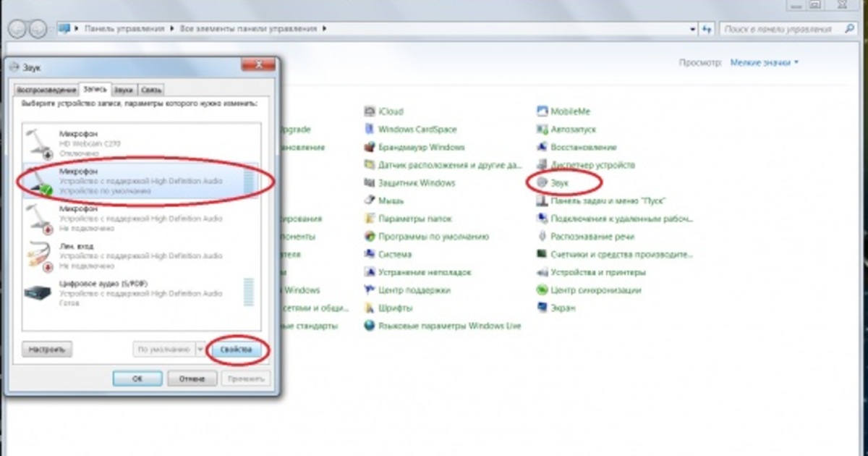The image size is (868, 456).
Task: Click the search magnifier icon
Action: click(849, 29)
